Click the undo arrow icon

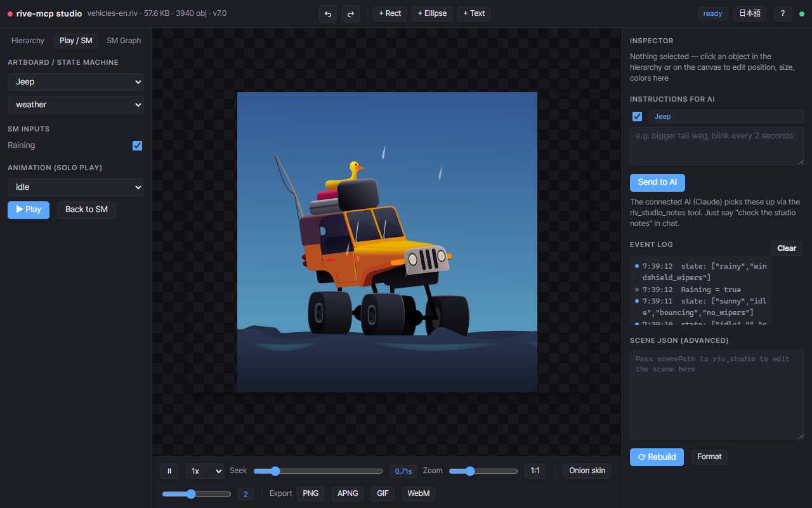[x=328, y=13]
